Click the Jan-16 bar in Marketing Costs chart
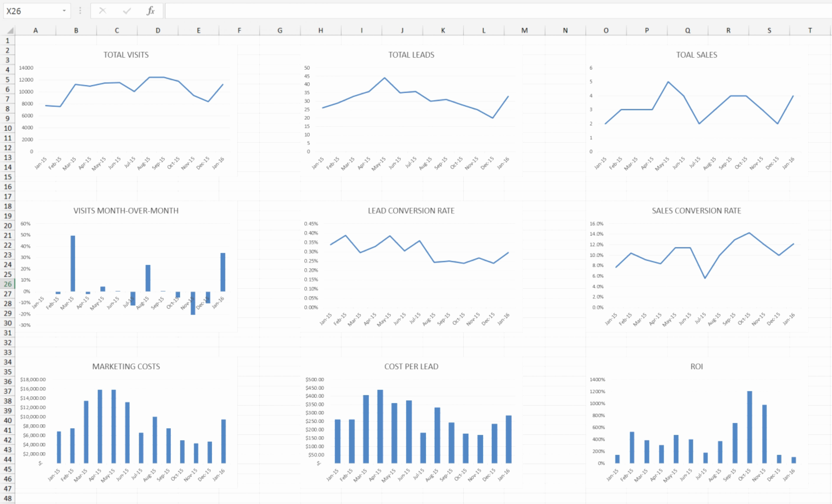 224,441
